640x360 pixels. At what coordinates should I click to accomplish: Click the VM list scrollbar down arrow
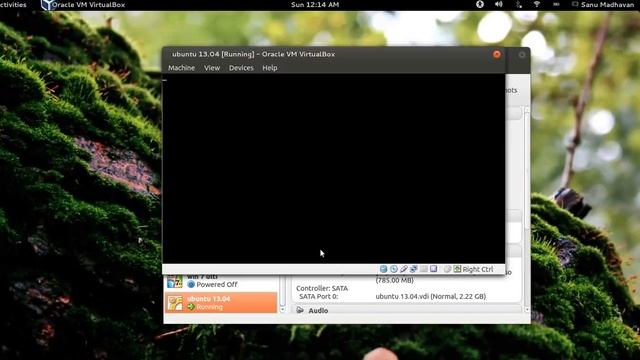coord(282,309)
